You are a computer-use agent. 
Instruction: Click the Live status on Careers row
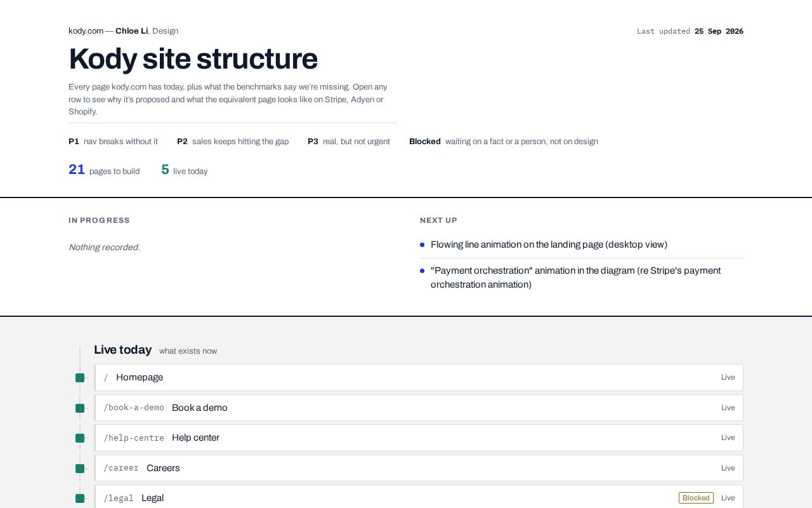(x=728, y=468)
